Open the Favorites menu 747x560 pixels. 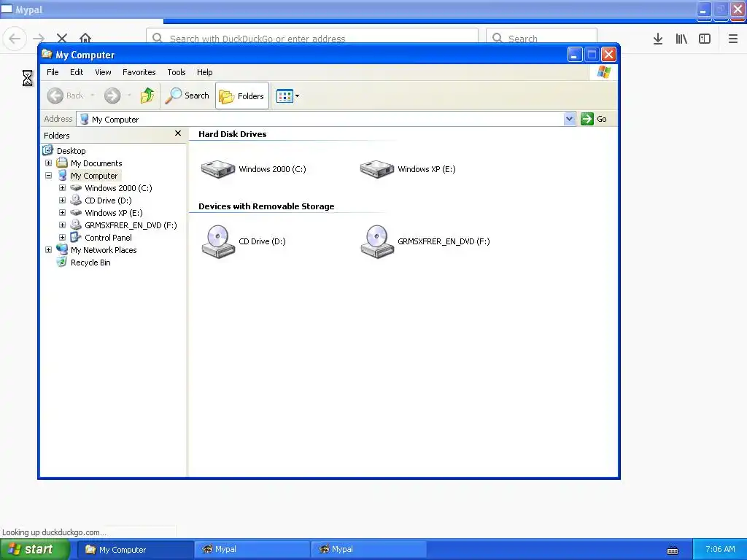point(139,72)
